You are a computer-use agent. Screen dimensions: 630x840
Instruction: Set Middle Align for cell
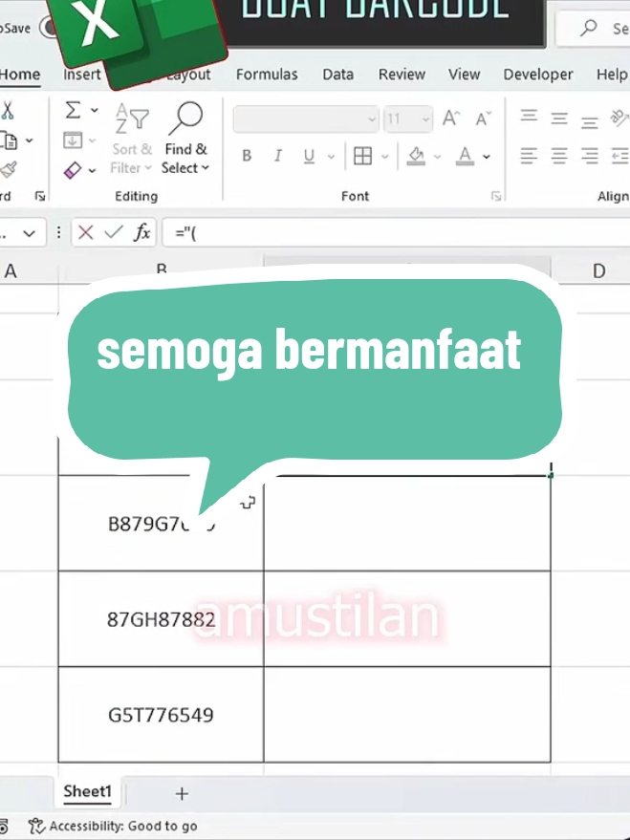[559, 118]
